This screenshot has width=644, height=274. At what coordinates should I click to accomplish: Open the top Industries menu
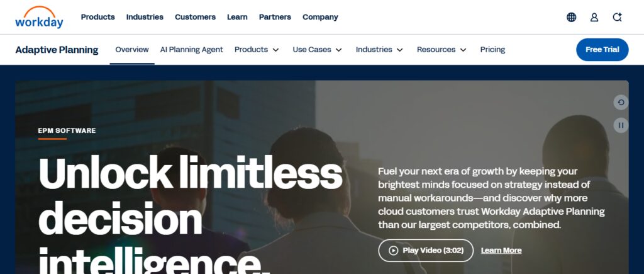145,17
